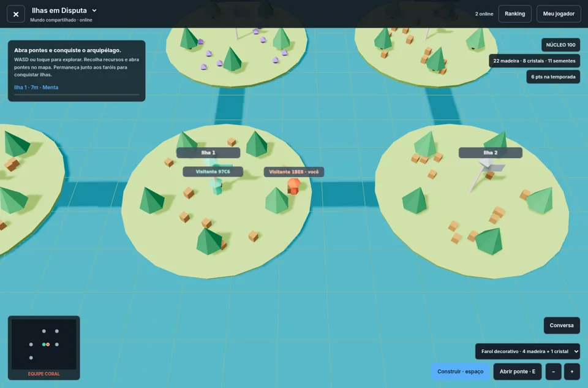Open the Farol decorativo build selector
This screenshot has width=588, height=388.
click(x=527, y=352)
